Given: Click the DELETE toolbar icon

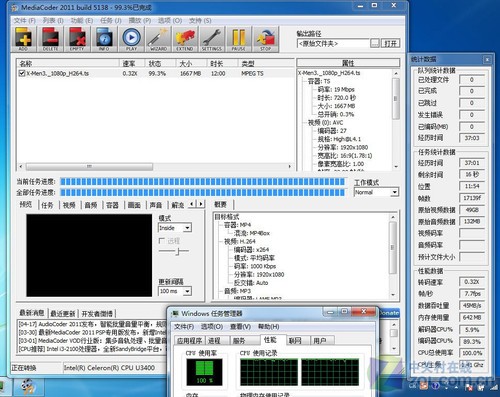Looking at the screenshot, I should pyautogui.click(x=50, y=39).
